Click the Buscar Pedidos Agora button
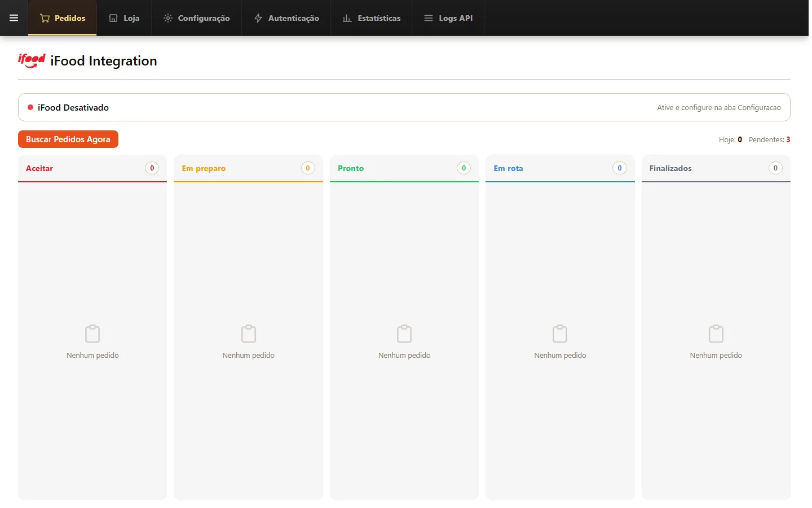812x508 pixels. (68, 139)
